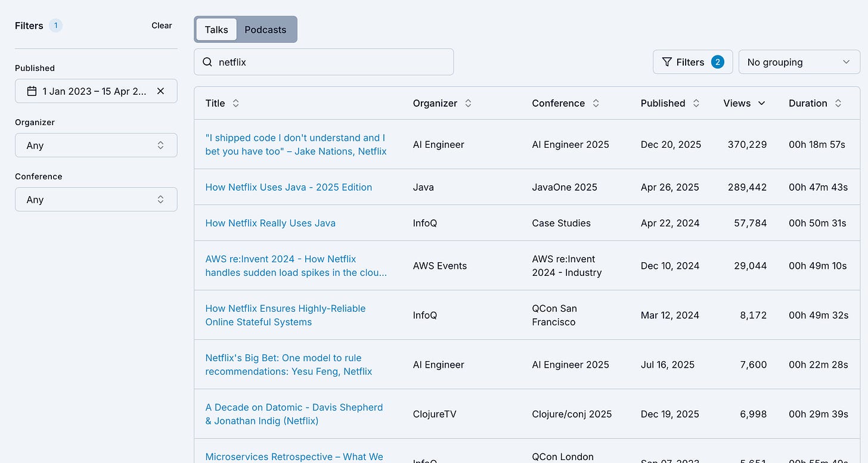Image resolution: width=868 pixels, height=463 pixels.
Task: Open A Decade on Datomic talk
Action: [294, 414]
